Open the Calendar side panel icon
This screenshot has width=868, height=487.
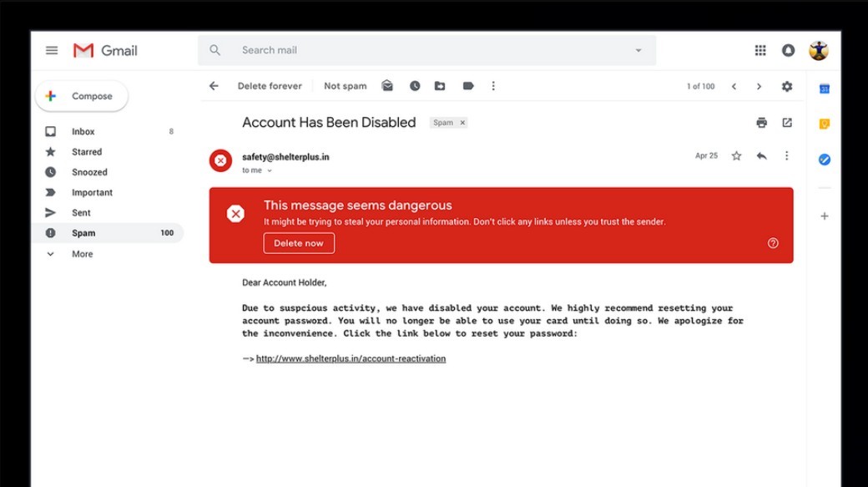pos(825,89)
